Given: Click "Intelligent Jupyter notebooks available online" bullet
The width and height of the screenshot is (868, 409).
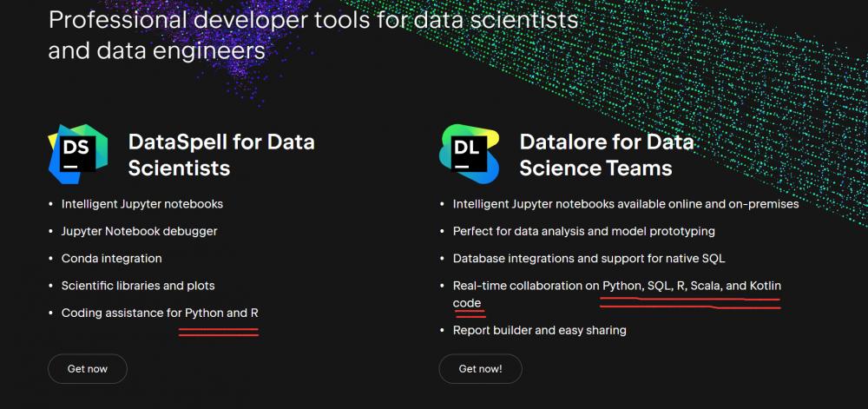Looking at the screenshot, I should [625, 204].
